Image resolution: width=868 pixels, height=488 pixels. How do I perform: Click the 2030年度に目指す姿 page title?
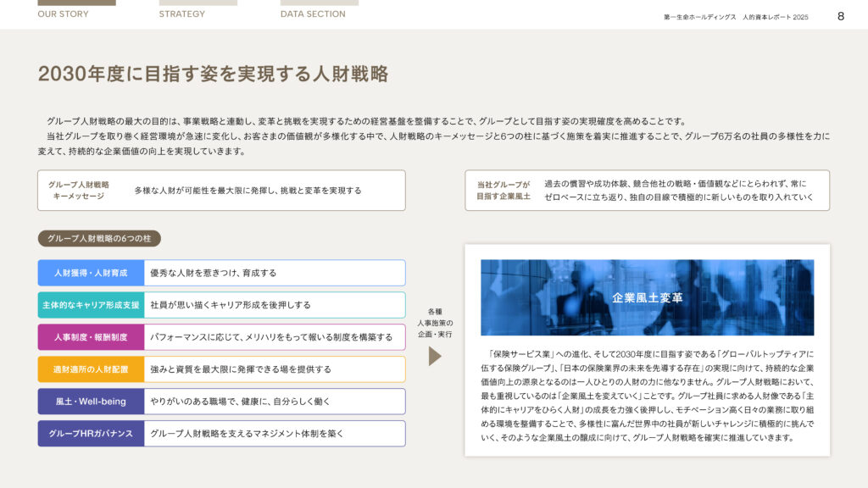point(213,74)
